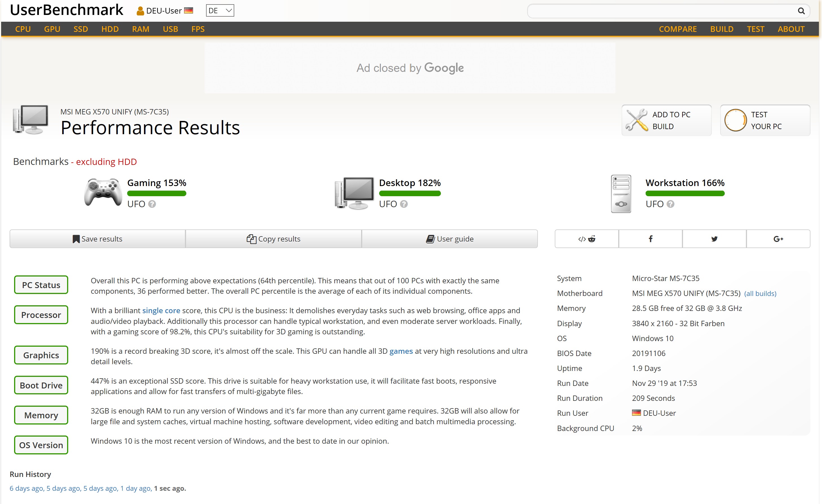Open the (all builds) link
The width and height of the screenshot is (822, 504).
tap(760, 293)
